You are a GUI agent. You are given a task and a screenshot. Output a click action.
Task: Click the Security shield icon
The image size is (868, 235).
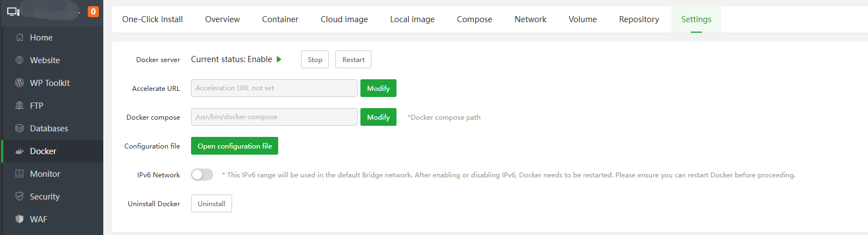pos(20,197)
